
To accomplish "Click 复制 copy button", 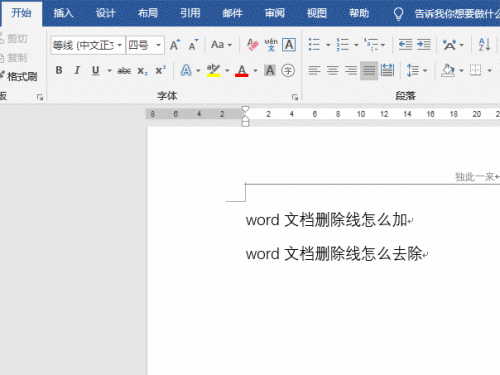I will point(13,58).
